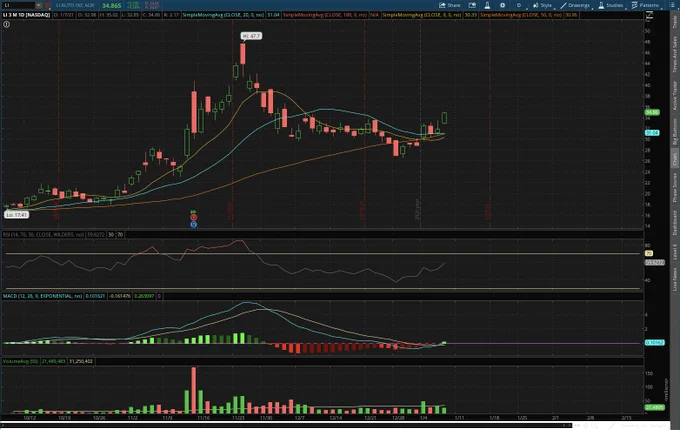Open chart settings gear icon

pyautogui.click(x=502, y=5)
